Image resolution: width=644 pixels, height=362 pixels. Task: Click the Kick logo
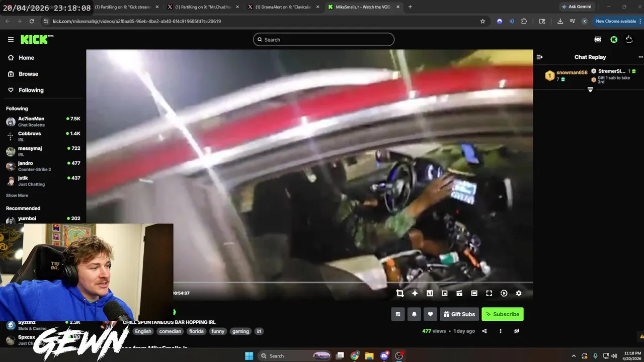pos(37,39)
